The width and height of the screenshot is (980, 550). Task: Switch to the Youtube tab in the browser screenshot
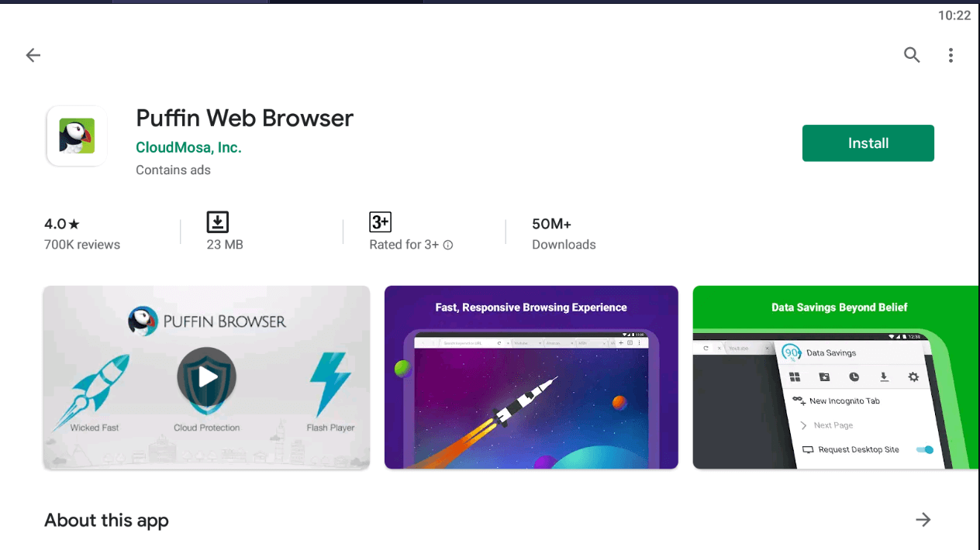click(738, 349)
